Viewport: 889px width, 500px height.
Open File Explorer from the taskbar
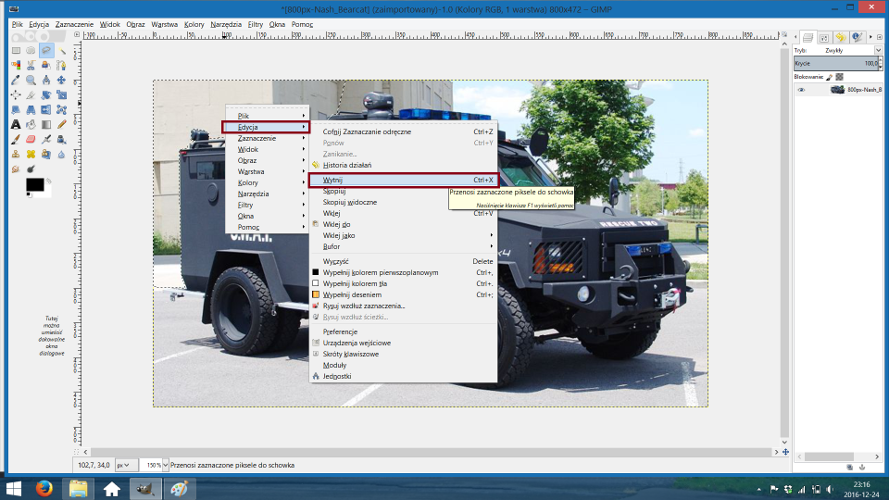(78, 488)
